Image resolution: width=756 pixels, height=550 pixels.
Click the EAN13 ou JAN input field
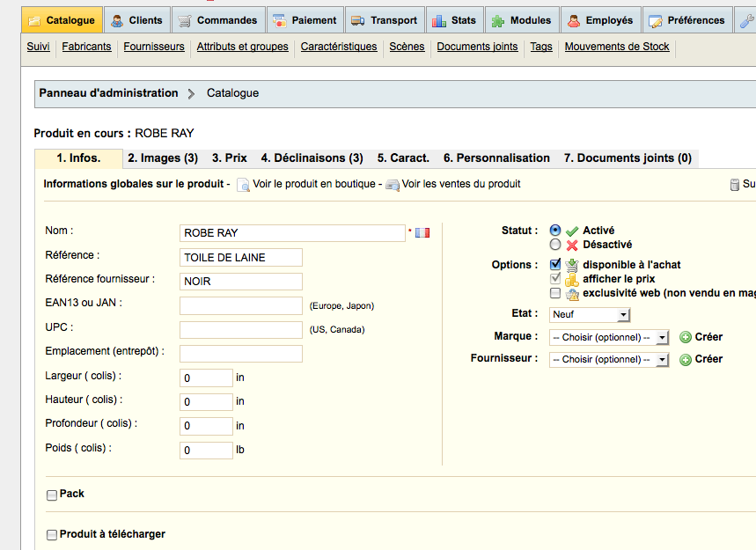240,305
